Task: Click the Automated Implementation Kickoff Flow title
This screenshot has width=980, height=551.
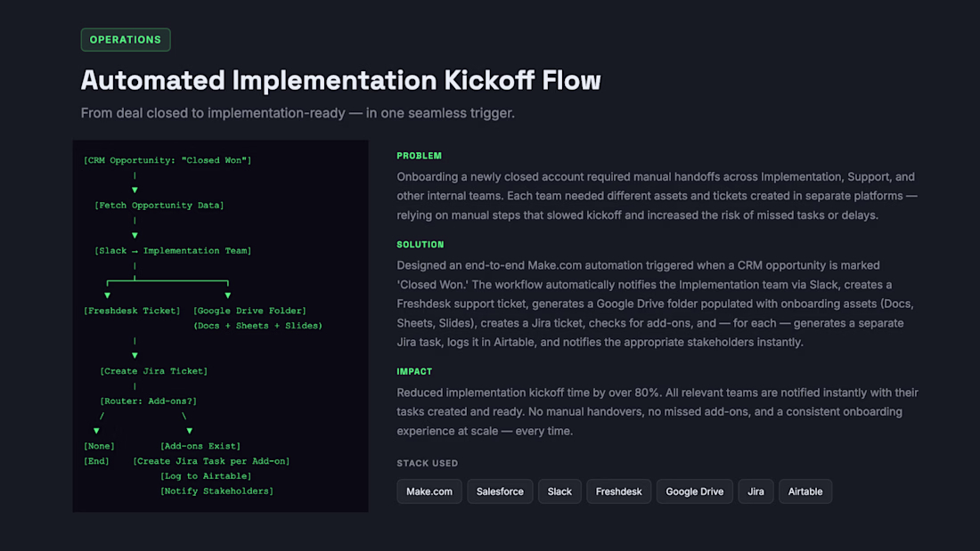Action: click(340, 81)
